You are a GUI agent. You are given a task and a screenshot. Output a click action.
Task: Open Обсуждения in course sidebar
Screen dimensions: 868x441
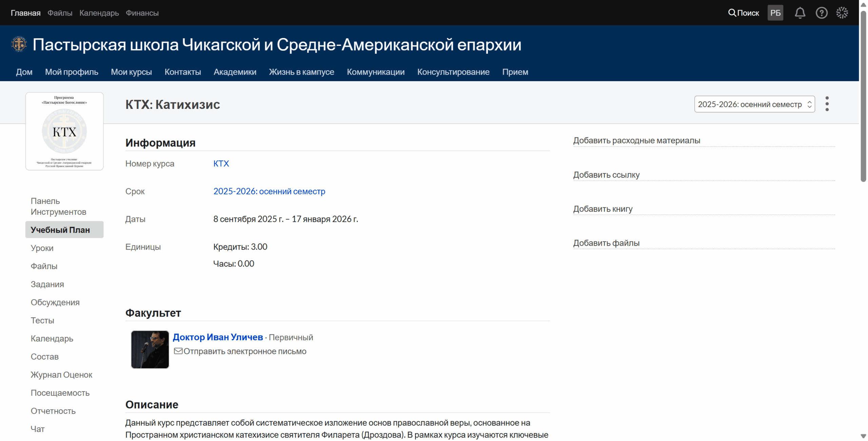coord(55,302)
